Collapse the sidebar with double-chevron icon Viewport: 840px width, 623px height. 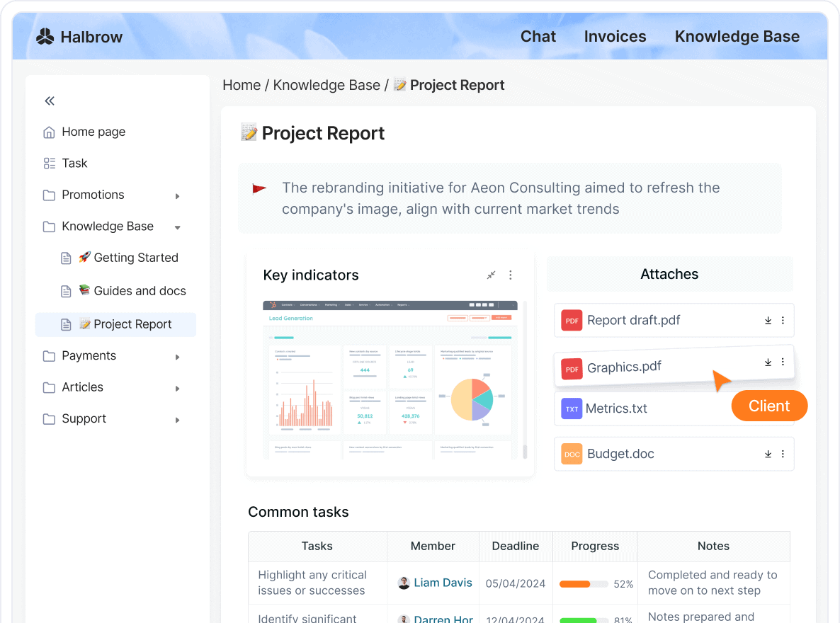(50, 101)
